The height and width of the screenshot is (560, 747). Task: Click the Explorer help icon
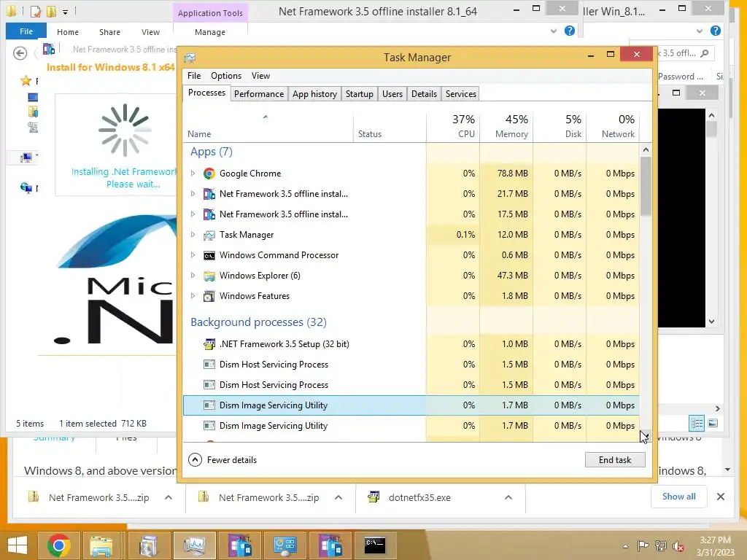coord(569,31)
